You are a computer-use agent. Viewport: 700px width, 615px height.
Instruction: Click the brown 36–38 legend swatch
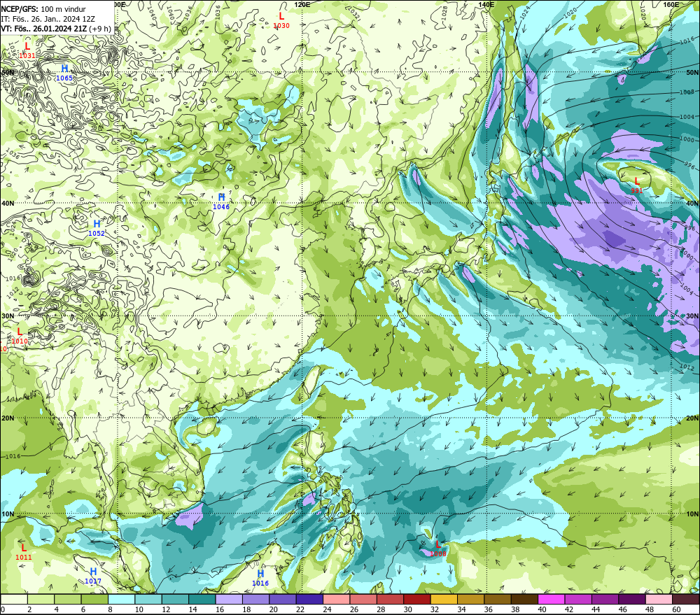pyautogui.click(x=498, y=599)
